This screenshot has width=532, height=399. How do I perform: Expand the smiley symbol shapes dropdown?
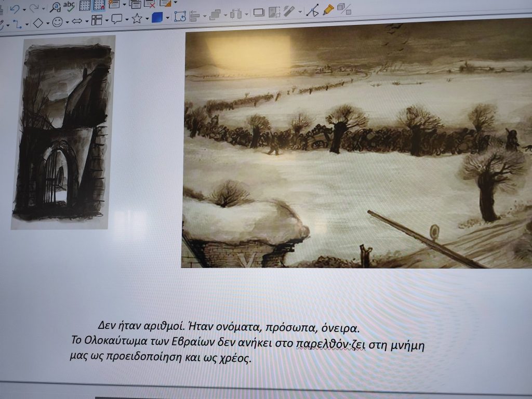coord(66,23)
